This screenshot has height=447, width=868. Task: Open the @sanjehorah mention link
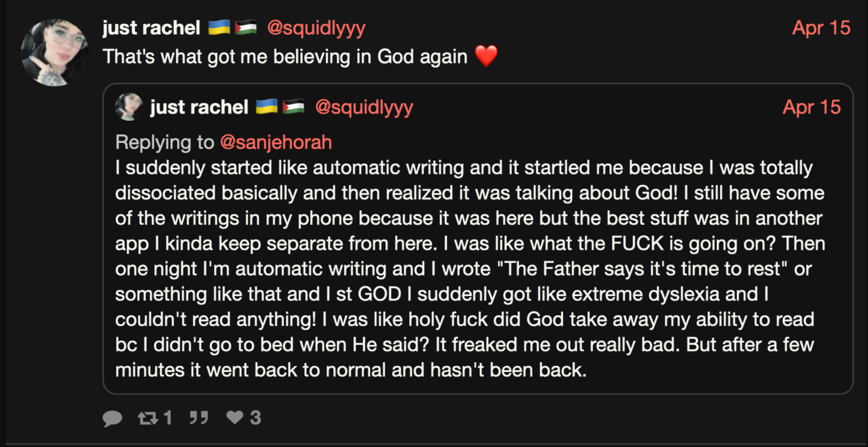(x=276, y=142)
